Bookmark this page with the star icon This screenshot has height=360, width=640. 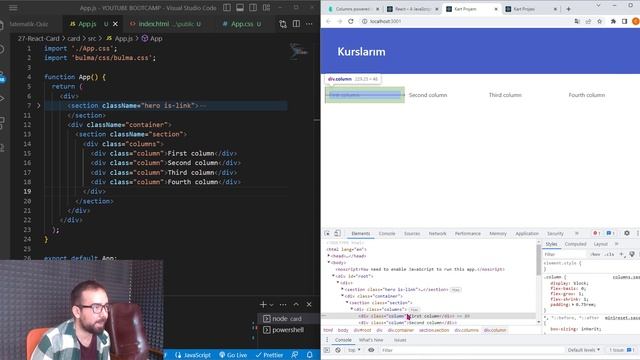point(600,21)
